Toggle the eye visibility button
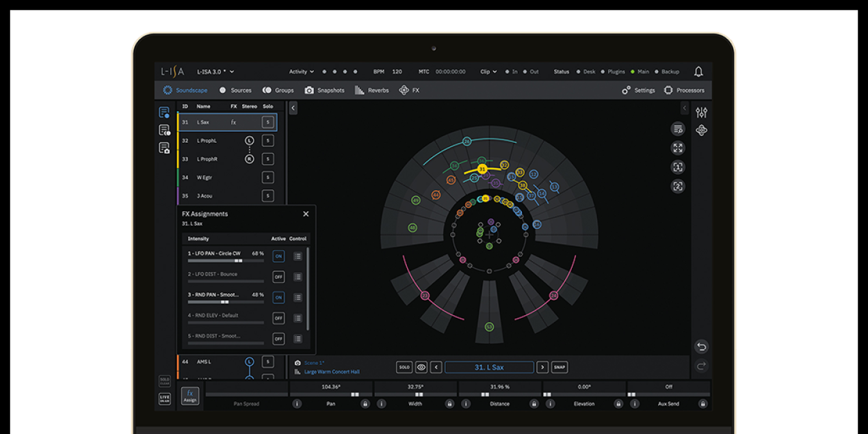 point(421,367)
